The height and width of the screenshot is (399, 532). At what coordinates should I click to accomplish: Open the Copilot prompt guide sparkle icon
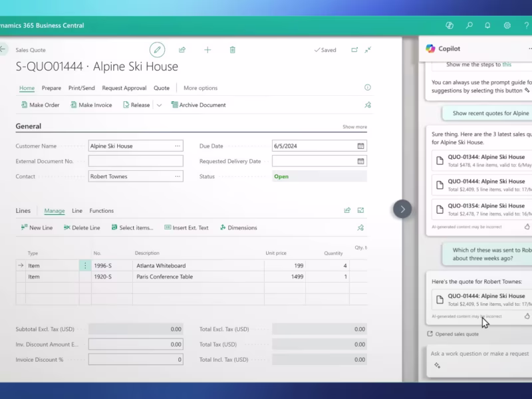[438, 365]
